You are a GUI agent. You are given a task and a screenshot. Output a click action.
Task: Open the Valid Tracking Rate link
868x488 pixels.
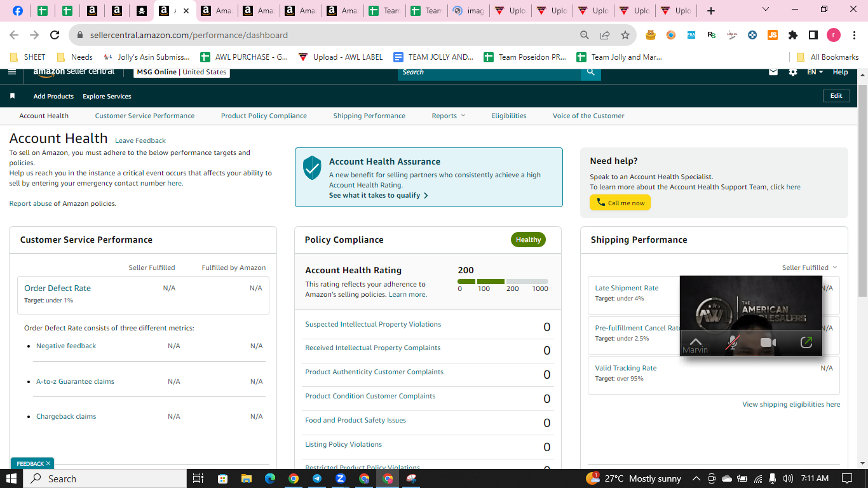[626, 368]
